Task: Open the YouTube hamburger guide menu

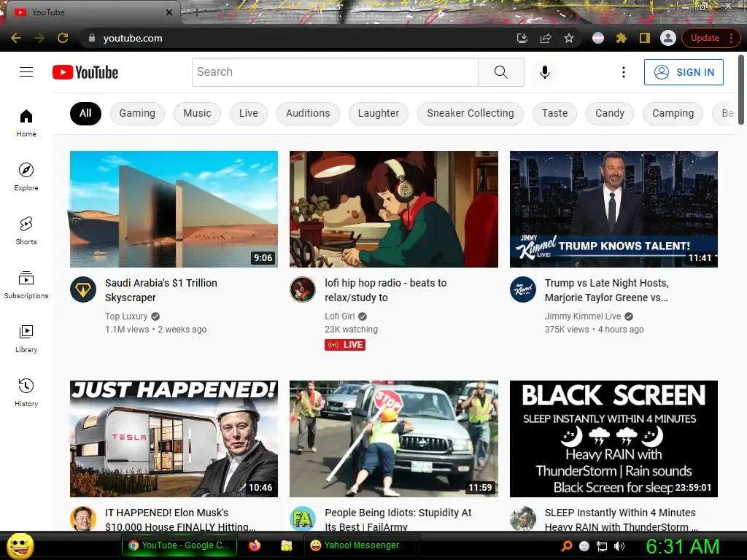Action: 26,72
